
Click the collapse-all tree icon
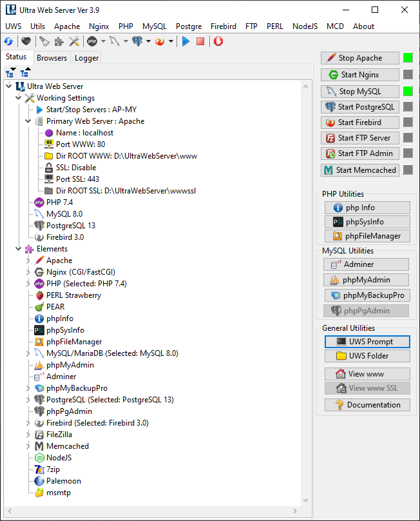pos(25,72)
